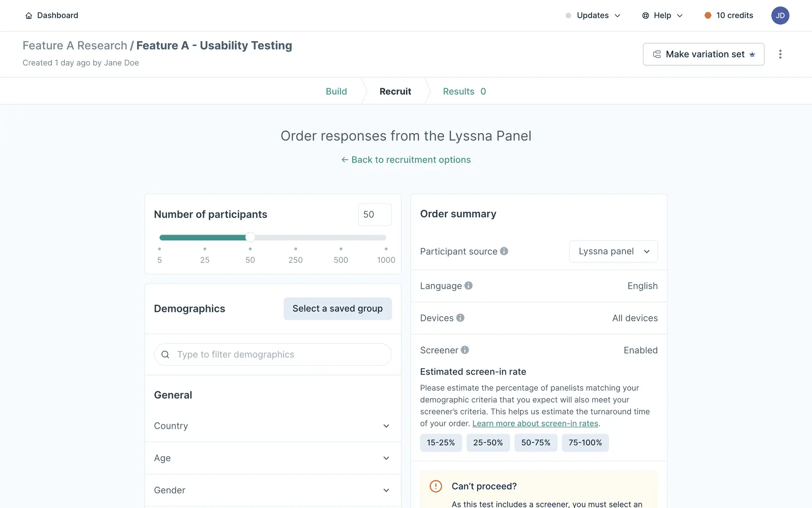Expand the Age demographic section
Image resolution: width=812 pixels, height=508 pixels.
coord(272,458)
